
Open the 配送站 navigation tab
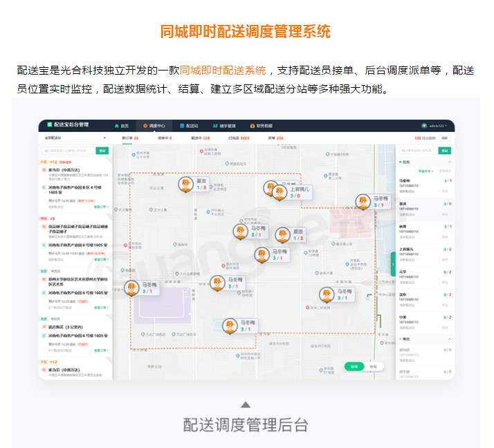coord(189,126)
